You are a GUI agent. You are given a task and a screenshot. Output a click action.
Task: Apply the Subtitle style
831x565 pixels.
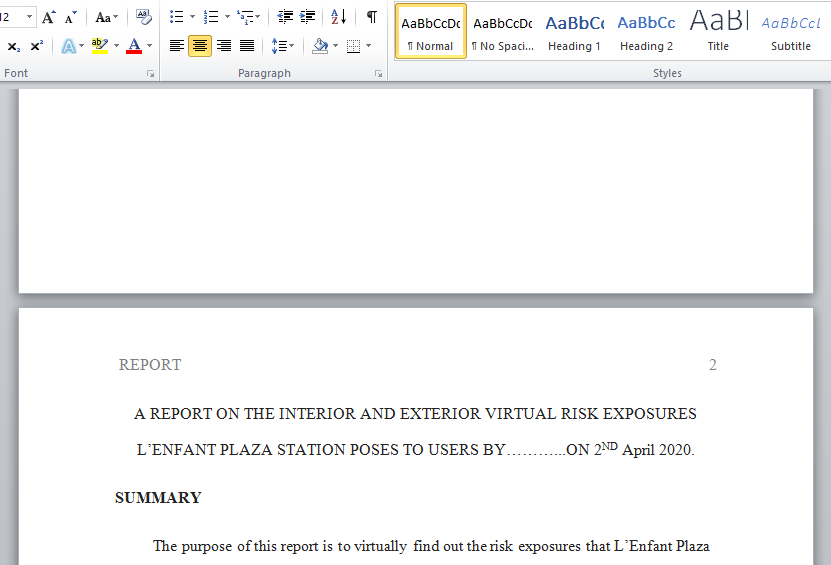click(791, 31)
